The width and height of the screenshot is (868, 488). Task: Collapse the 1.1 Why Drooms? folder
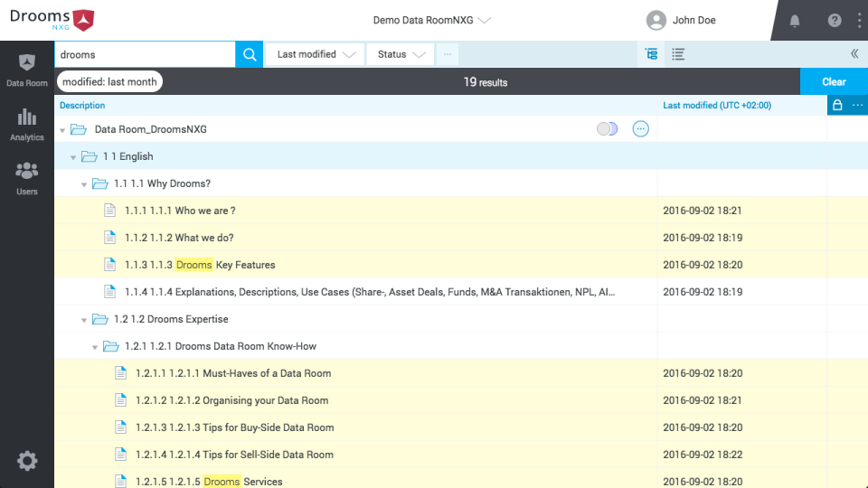pos(84,184)
